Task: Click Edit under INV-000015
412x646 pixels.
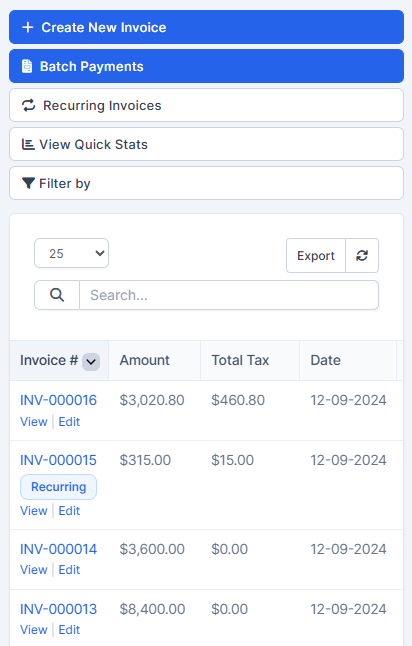Action: [x=69, y=511]
